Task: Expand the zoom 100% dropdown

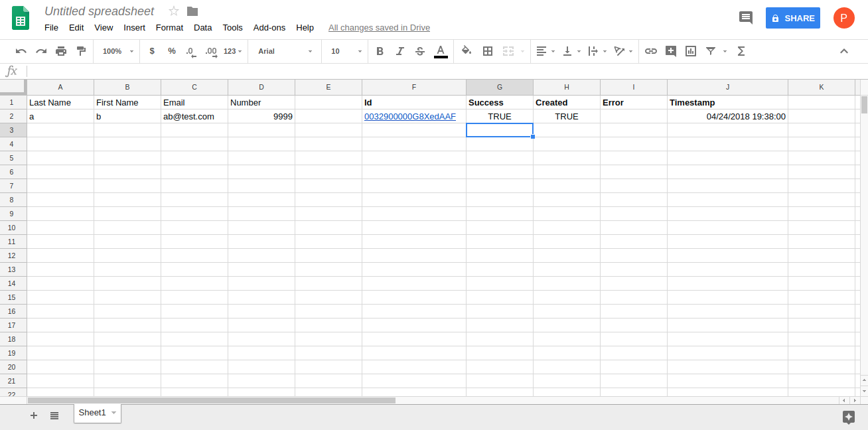Action: tap(118, 51)
